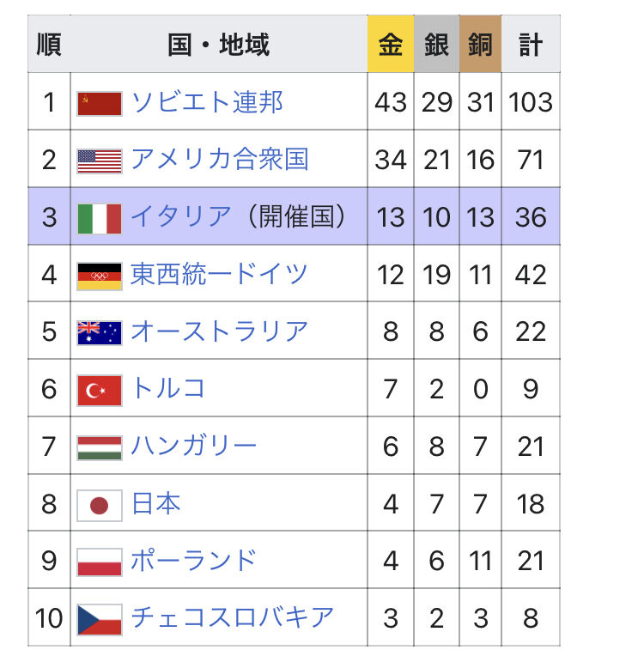Follow the オーストラリア link
The width and height of the screenshot is (644, 650).
(x=219, y=331)
